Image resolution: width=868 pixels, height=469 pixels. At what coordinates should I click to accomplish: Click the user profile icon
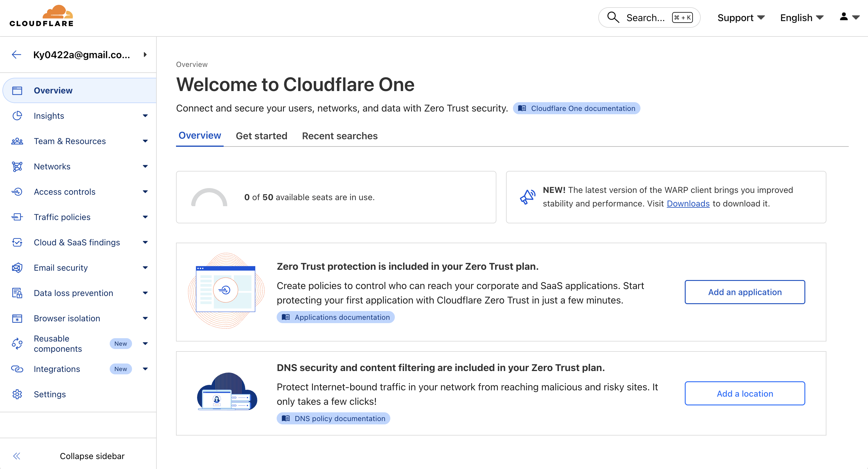tap(844, 17)
